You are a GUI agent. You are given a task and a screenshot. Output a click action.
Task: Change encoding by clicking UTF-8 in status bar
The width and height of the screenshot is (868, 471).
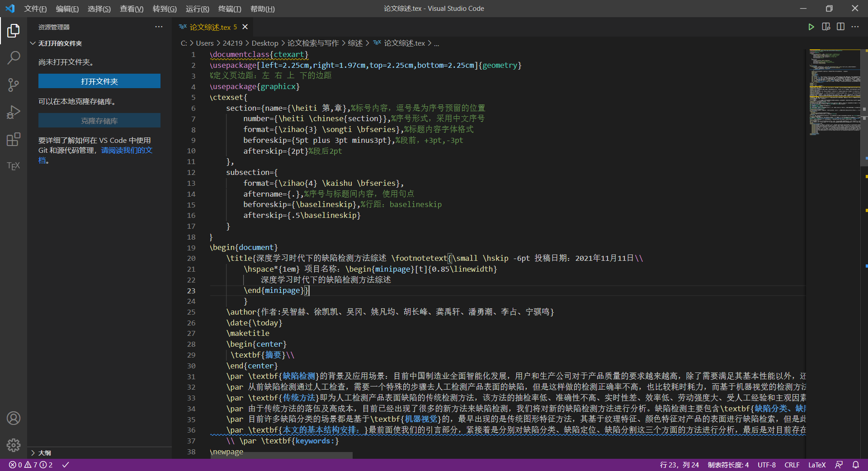pyautogui.click(x=766, y=465)
